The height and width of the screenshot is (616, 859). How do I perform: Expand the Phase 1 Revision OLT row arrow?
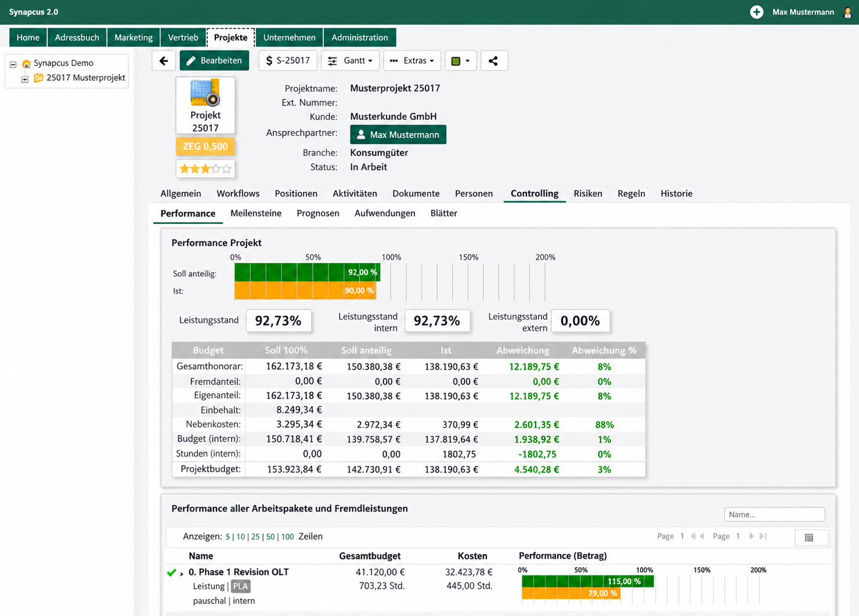coord(182,574)
